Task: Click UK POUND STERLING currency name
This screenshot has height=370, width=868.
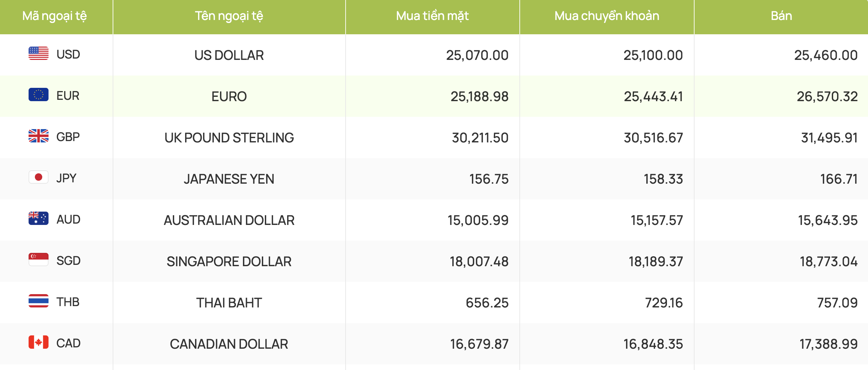Action: coord(229,138)
